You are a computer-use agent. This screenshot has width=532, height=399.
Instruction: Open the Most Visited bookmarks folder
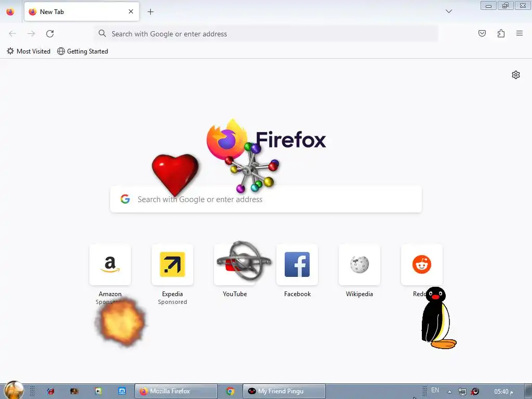coord(29,51)
